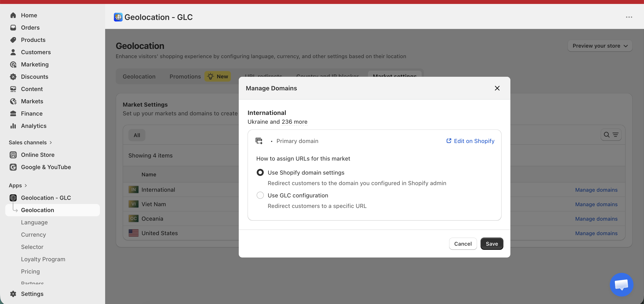Click the Save button
Viewport: 644px width, 304px height.
pyautogui.click(x=492, y=244)
